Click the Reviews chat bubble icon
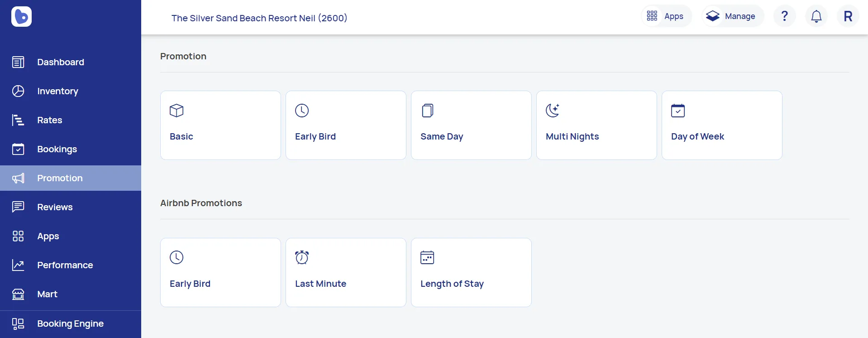Viewport: 868px width, 338px height. (x=18, y=207)
